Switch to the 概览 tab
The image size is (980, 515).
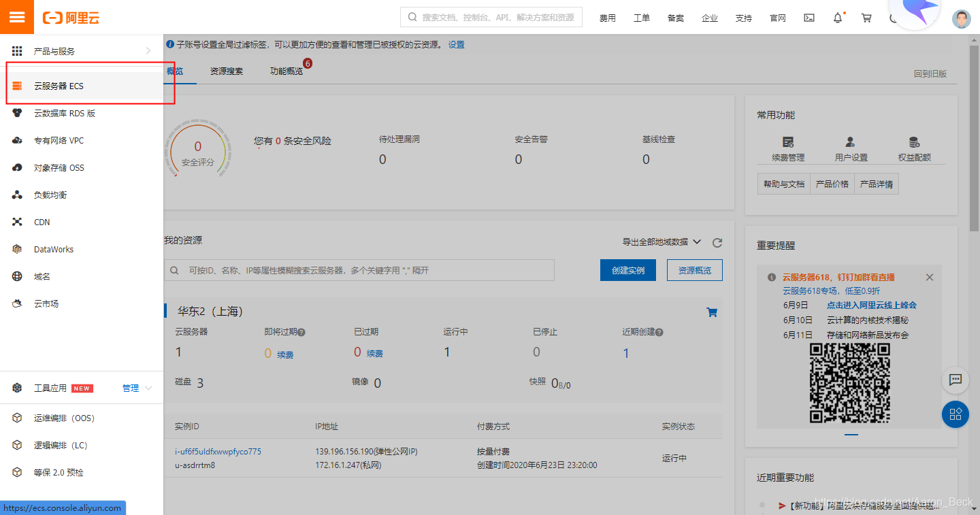(175, 71)
